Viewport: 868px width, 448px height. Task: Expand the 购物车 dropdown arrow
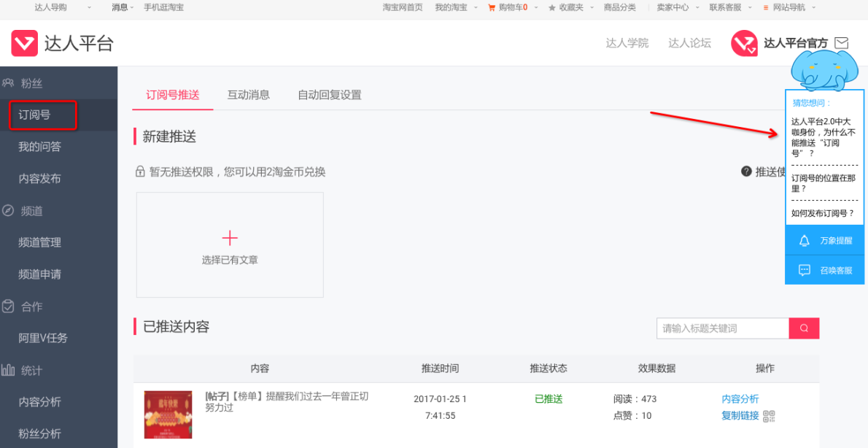click(x=536, y=8)
